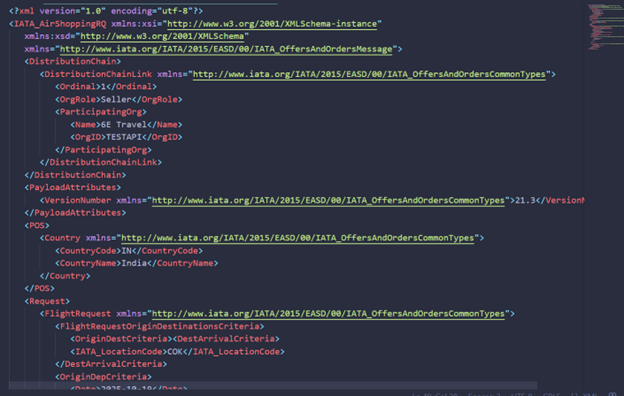Click the closing POS tag
The height and width of the screenshot is (396, 624).
click(x=39, y=288)
